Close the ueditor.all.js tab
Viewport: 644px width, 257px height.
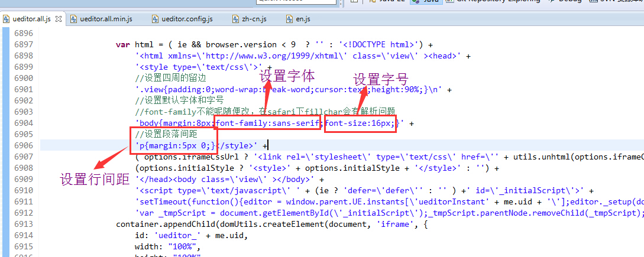59,19
